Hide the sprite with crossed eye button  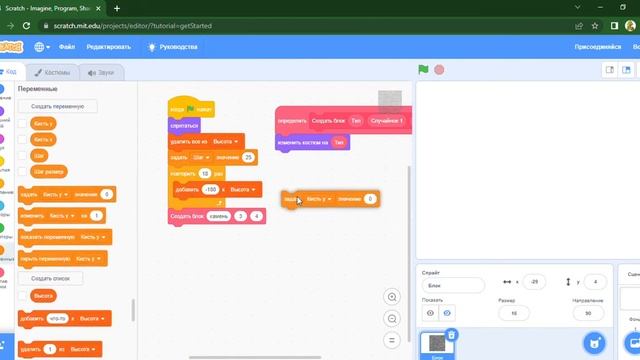click(x=447, y=313)
